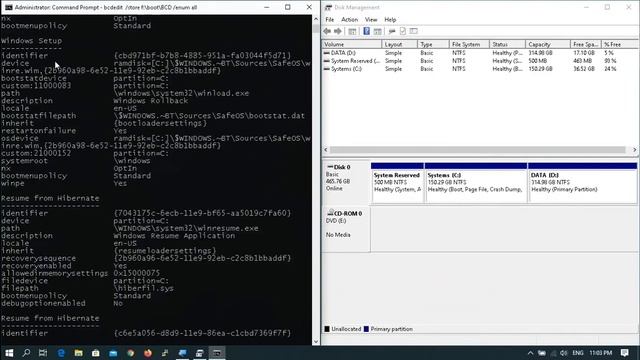Viewport: 640px width, 360px height.
Task: Click the Show/Hide Action Pane toolbar icon
Action: pos(378,31)
